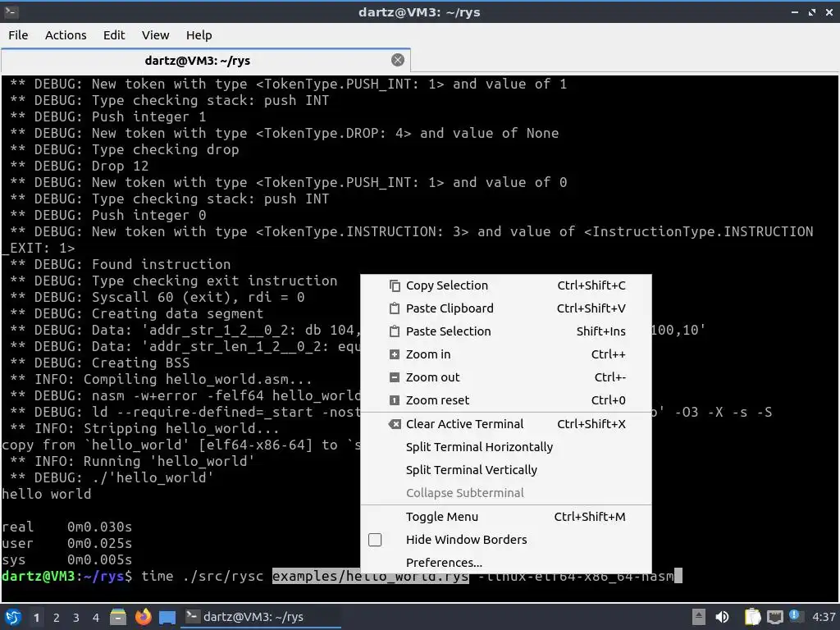This screenshot has height=630, width=840.
Task: Click the Paste Clipboard clipboard icon
Action: click(x=395, y=308)
